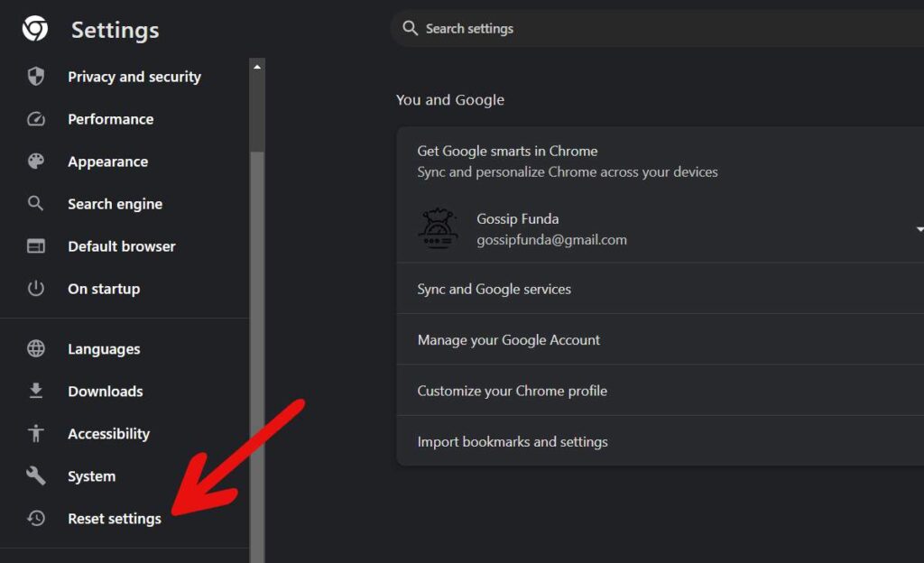The height and width of the screenshot is (563, 924).
Task: Click the Privacy and security shield icon
Action: tap(36, 76)
